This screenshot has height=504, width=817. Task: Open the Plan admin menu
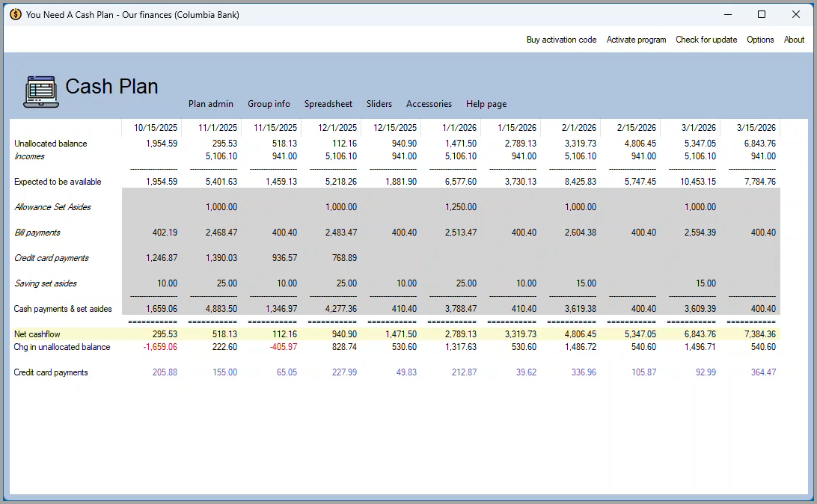(x=210, y=104)
